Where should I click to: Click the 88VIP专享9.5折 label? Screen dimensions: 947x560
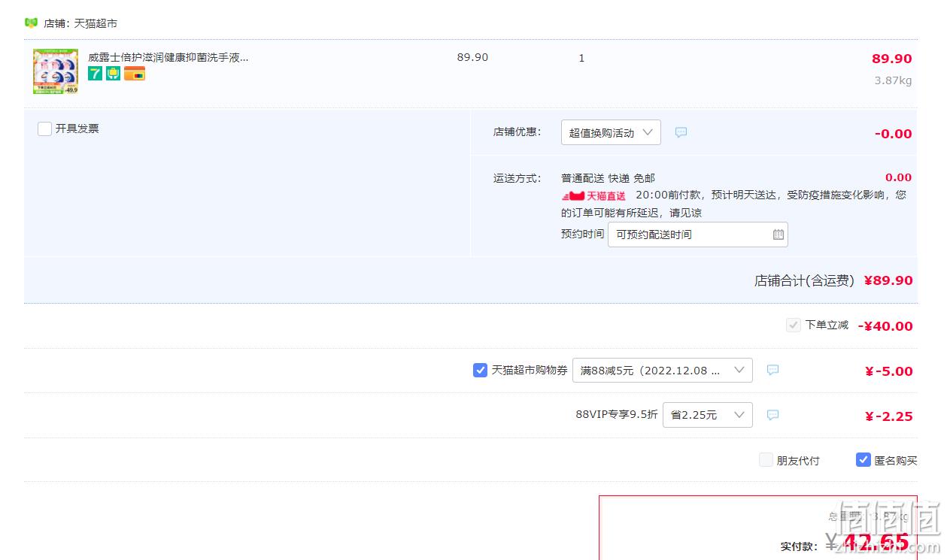(617, 415)
